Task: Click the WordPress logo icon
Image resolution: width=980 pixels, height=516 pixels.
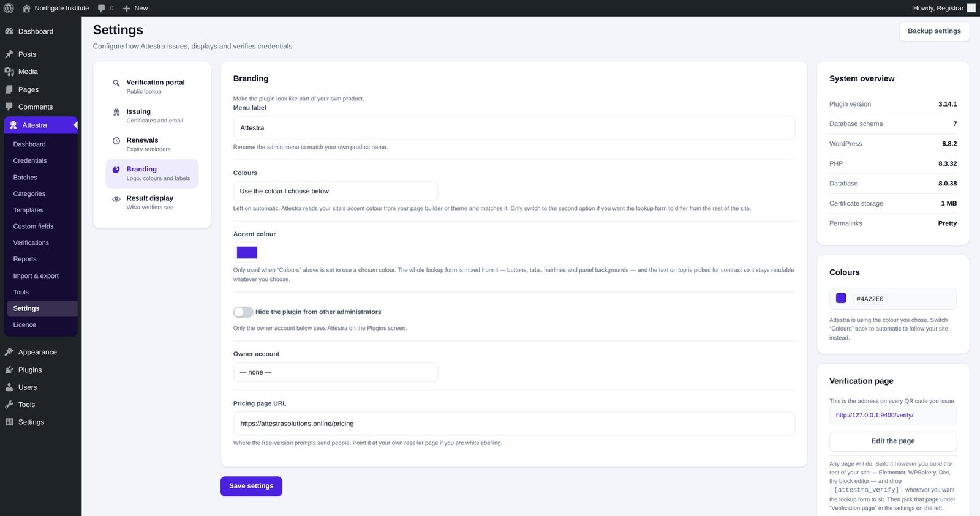Action: tap(9, 8)
